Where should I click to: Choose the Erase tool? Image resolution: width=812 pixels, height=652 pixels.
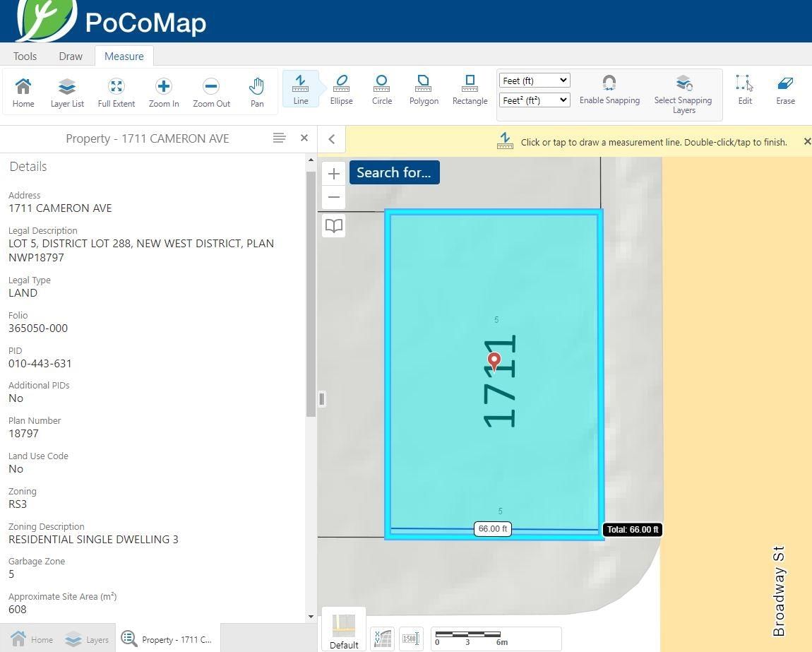pyautogui.click(x=785, y=89)
